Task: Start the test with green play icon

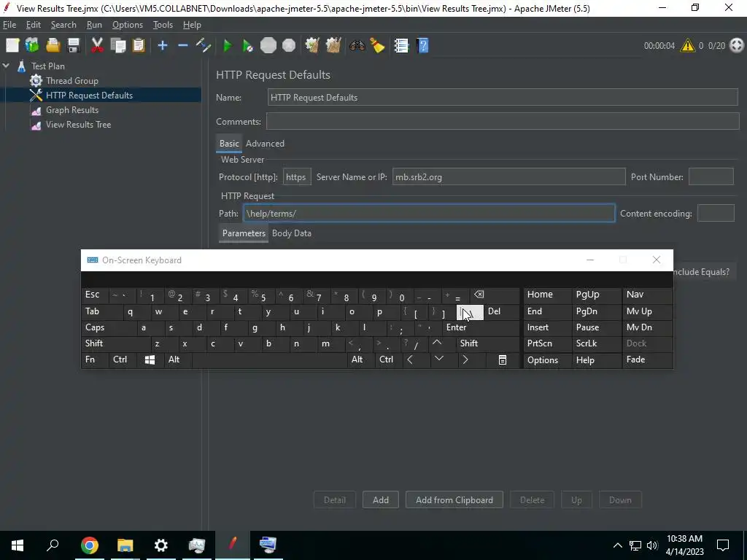Action: 228,46
